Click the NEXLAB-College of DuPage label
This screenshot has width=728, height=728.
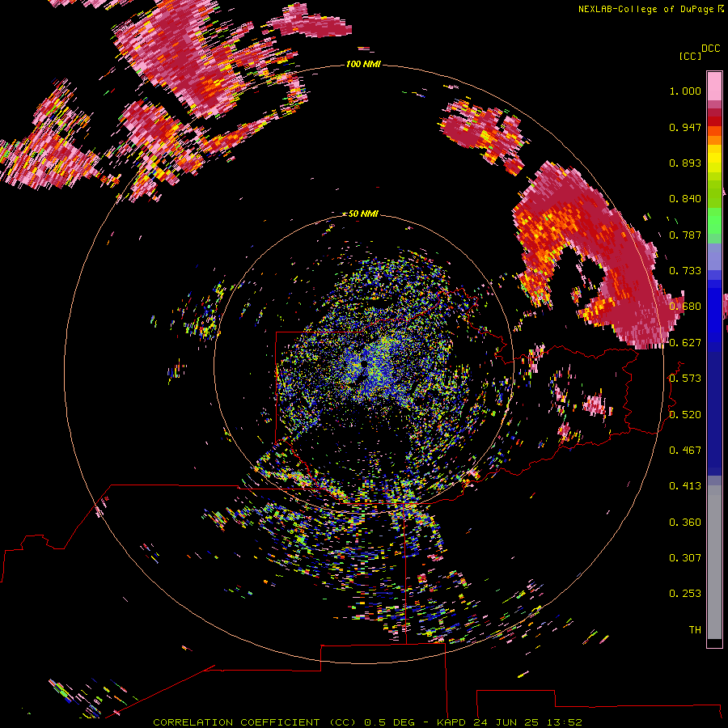click(646, 9)
